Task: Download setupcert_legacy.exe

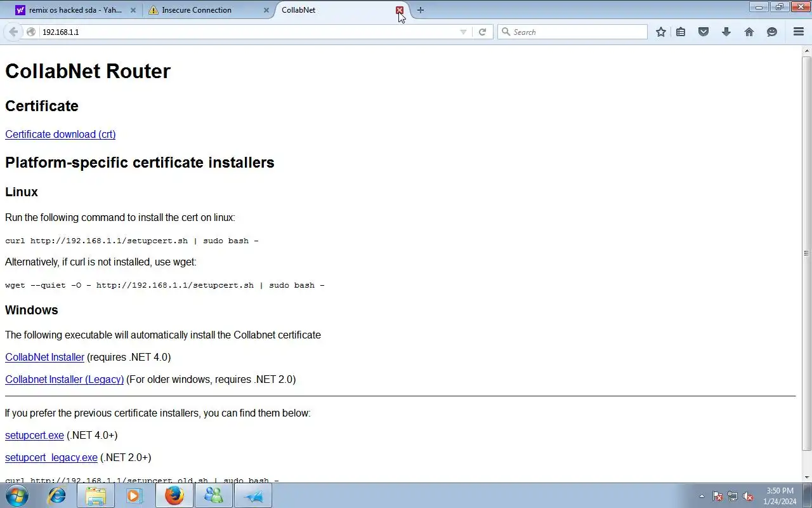Action: point(51,457)
